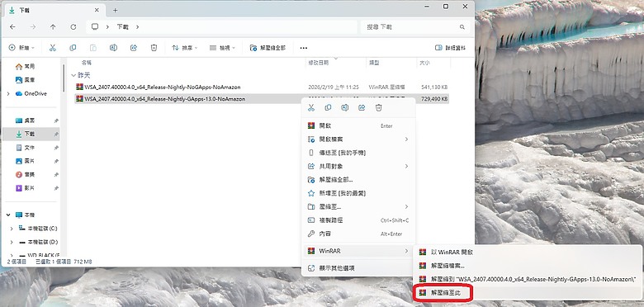Expand the 本機磁碟 (C:) node

(12, 229)
